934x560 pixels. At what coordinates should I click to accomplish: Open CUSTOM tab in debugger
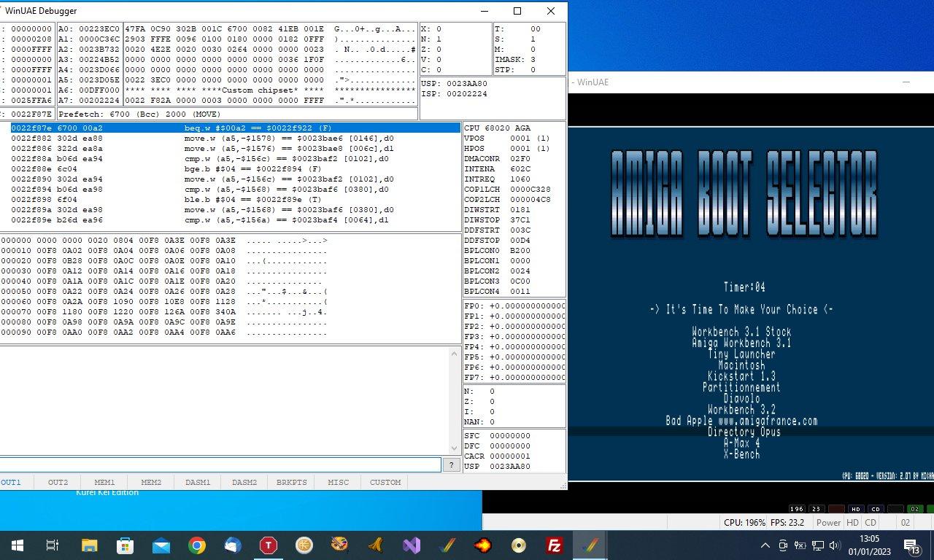coord(385,482)
